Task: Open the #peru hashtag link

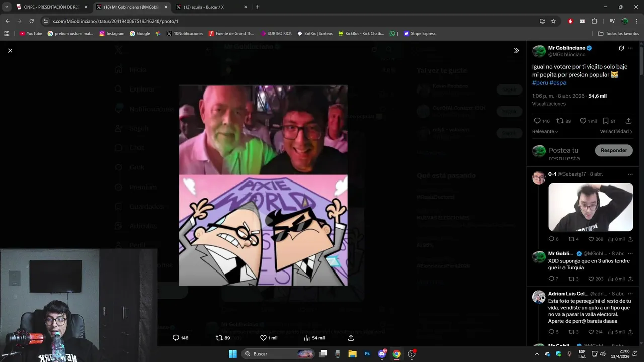Action: coord(540,83)
